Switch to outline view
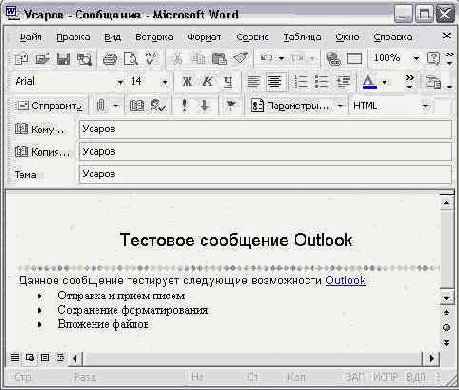This screenshot has height=390, width=459. pos(60,358)
